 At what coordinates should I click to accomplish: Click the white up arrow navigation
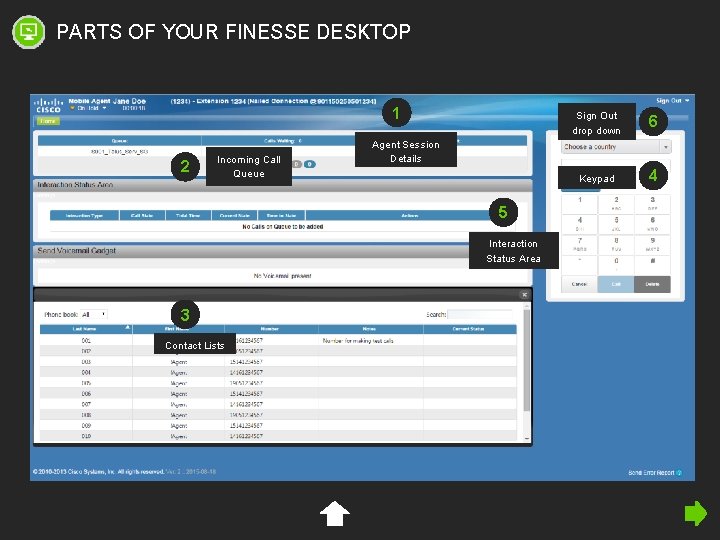point(335,513)
